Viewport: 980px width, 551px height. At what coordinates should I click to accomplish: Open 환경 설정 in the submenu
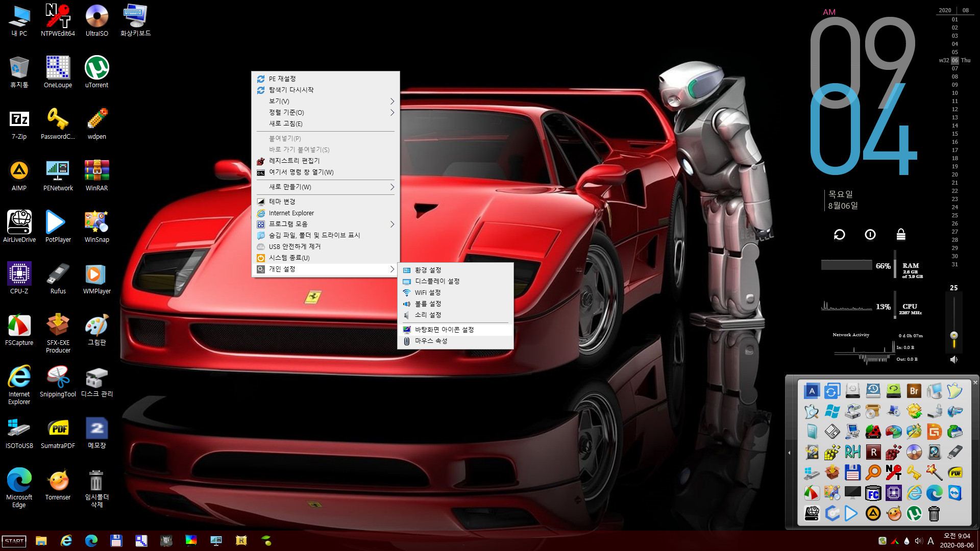pos(455,270)
